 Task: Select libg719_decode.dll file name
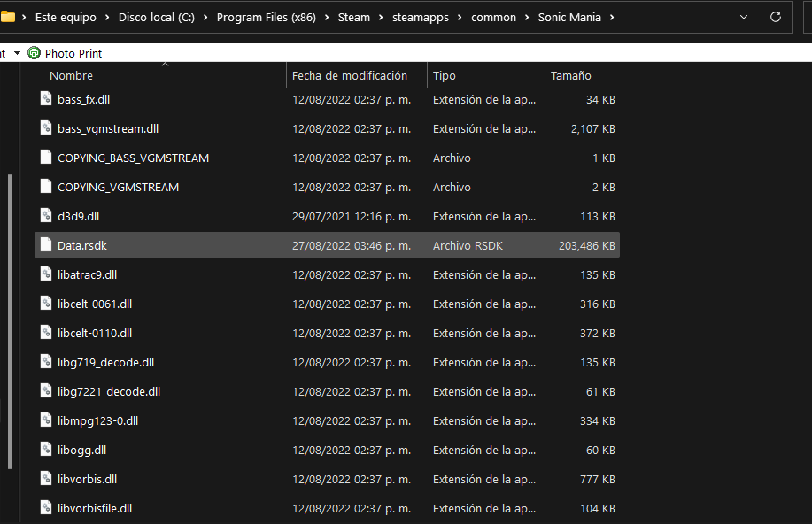click(x=105, y=362)
